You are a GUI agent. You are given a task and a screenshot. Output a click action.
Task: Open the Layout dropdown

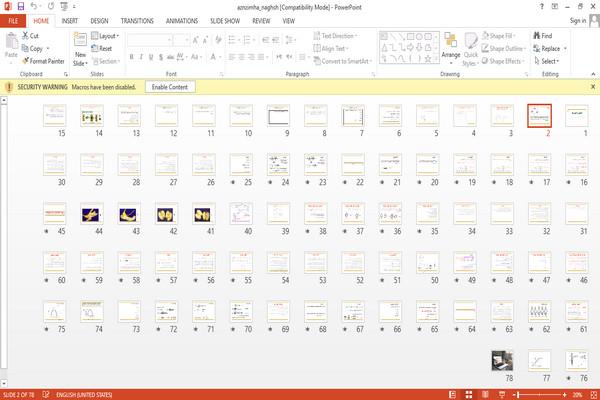105,36
